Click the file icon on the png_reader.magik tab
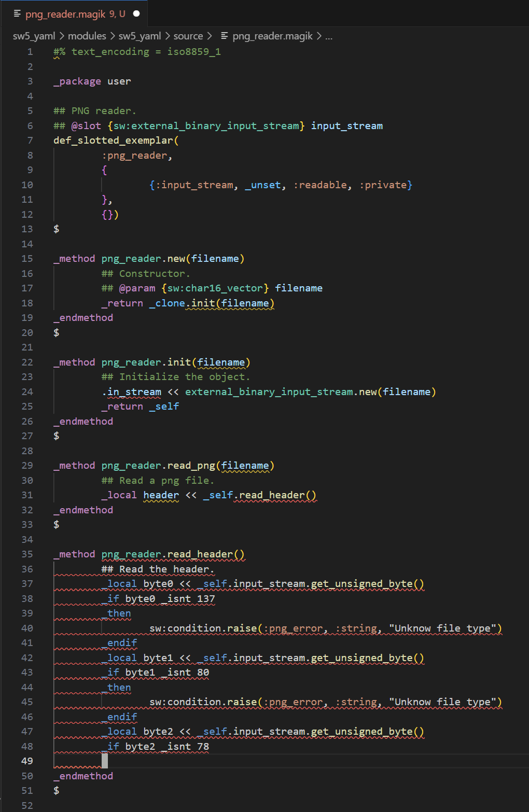Screen dimensions: 529x812 [17, 14]
